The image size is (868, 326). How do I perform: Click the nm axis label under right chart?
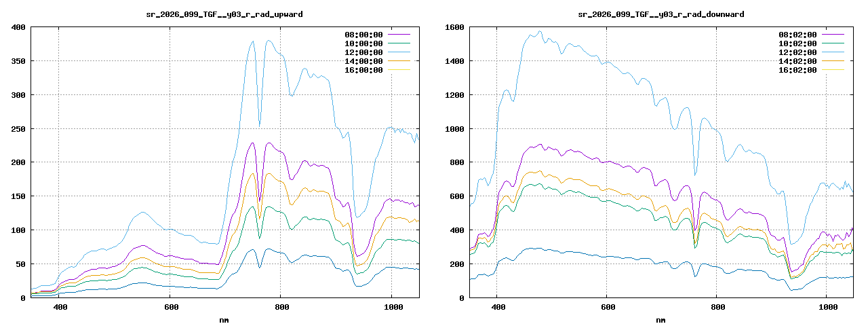click(660, 319)
